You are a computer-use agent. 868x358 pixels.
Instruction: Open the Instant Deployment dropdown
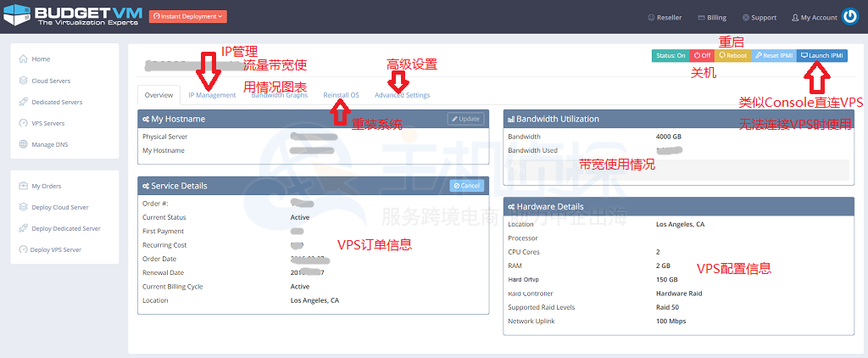pos(187,17)
